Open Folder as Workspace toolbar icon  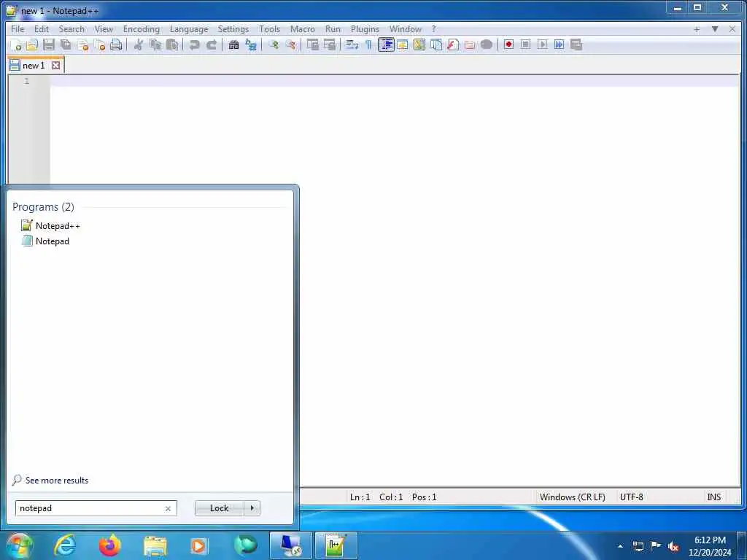click(x=470, y=44)
